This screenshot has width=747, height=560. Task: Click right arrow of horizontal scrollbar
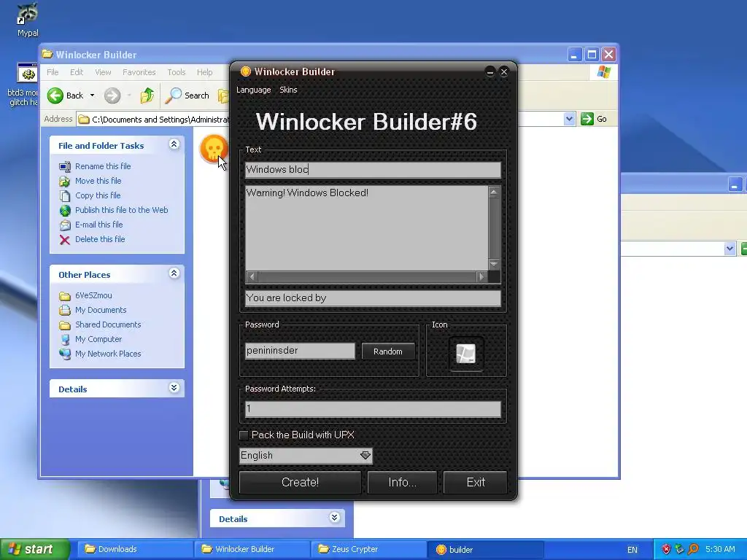pos(481,276)
